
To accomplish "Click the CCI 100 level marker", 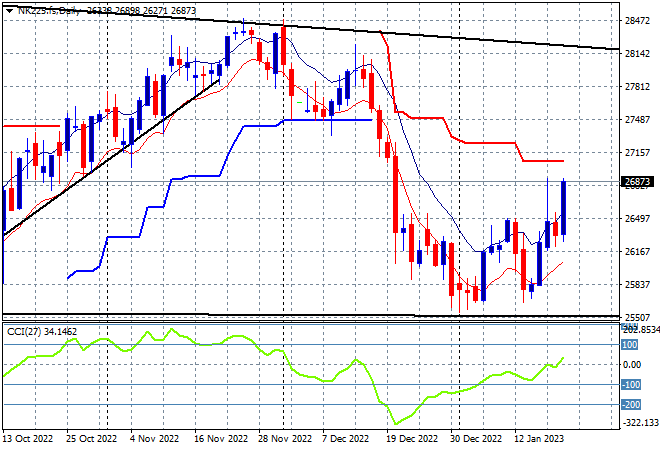I will coord(630,345).
